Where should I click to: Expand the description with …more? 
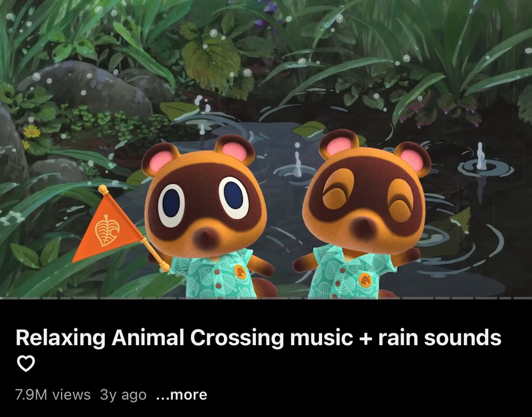click(x=181, y=395)
